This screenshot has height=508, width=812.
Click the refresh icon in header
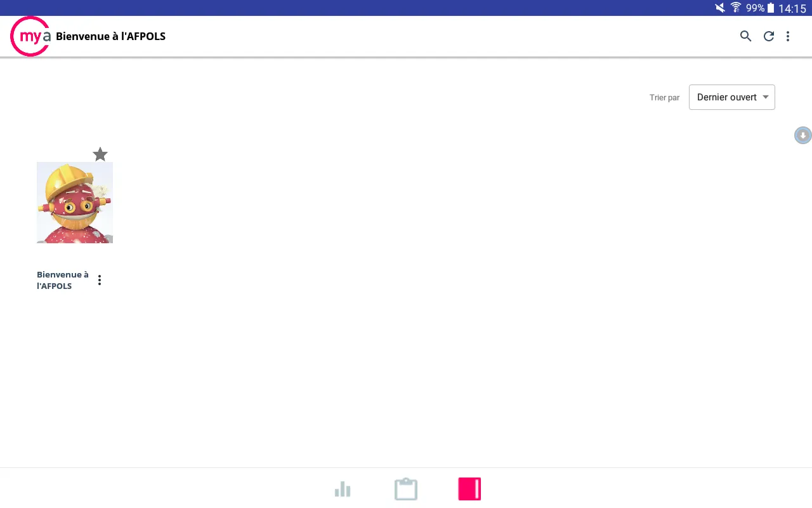(769, 36)
